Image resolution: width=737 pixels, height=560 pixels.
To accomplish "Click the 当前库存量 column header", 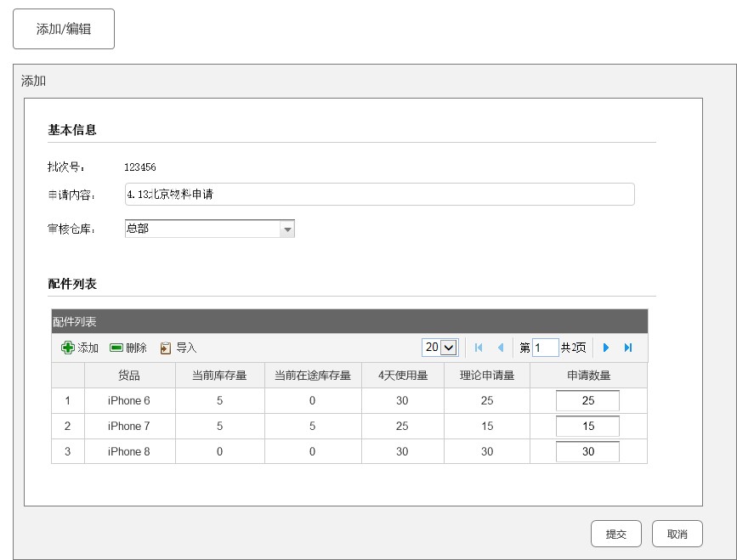I will coord(219,376).
